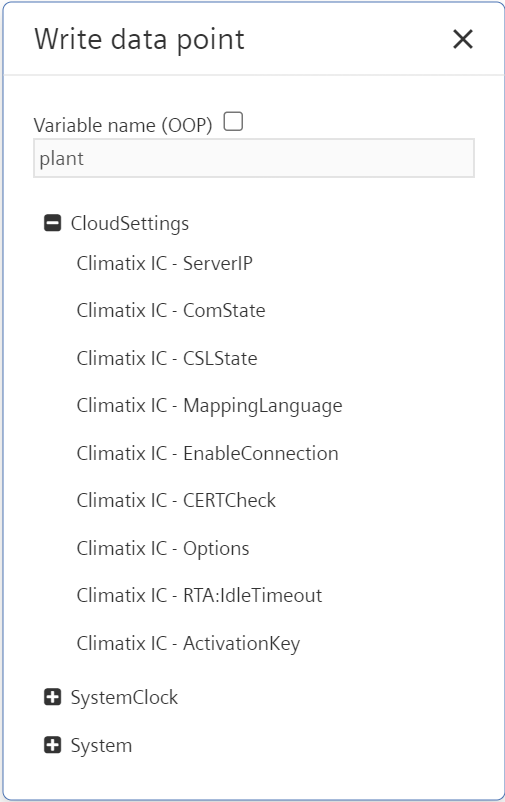Image resolution: width=505 pixels, height=802 pixels.
Task: Select Climatix IC - ComState
Action: (x=171, y=310)
